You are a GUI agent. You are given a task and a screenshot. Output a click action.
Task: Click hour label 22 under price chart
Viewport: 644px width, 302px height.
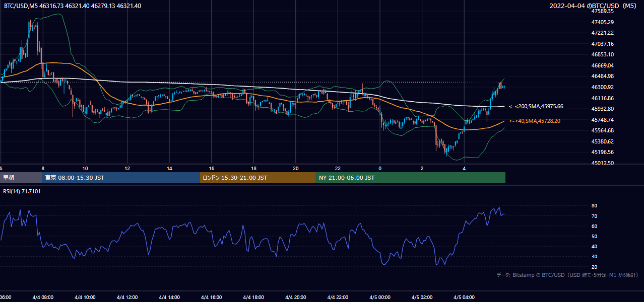tap(338, 169)
